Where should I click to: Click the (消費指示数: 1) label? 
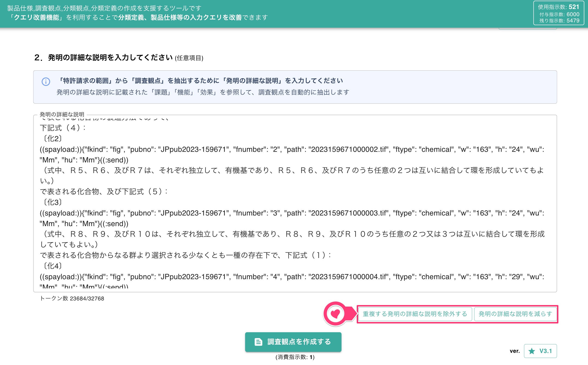click(295, 357)
